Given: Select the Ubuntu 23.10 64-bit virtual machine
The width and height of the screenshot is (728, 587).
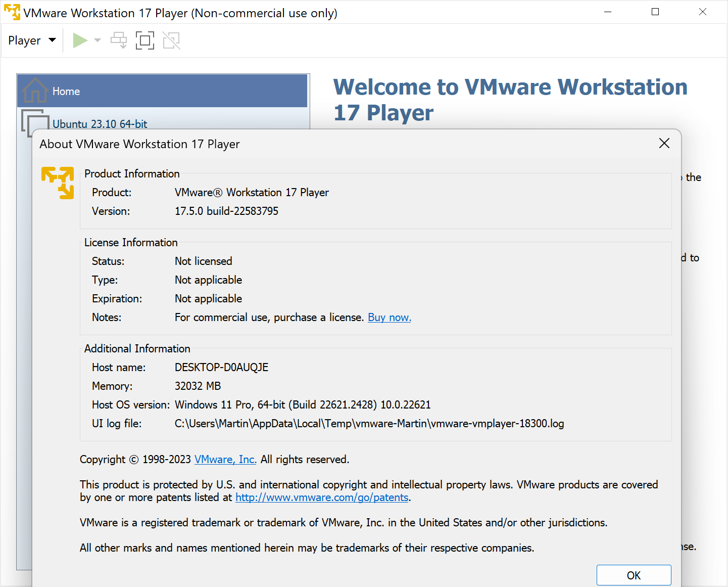Looking at the screenshot, I should click(x=100, y=123).
